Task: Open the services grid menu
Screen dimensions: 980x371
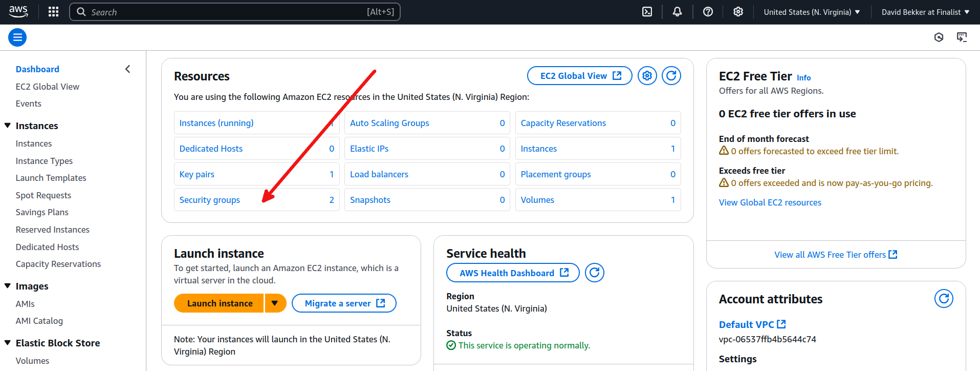Action: (x=53, y=12)
